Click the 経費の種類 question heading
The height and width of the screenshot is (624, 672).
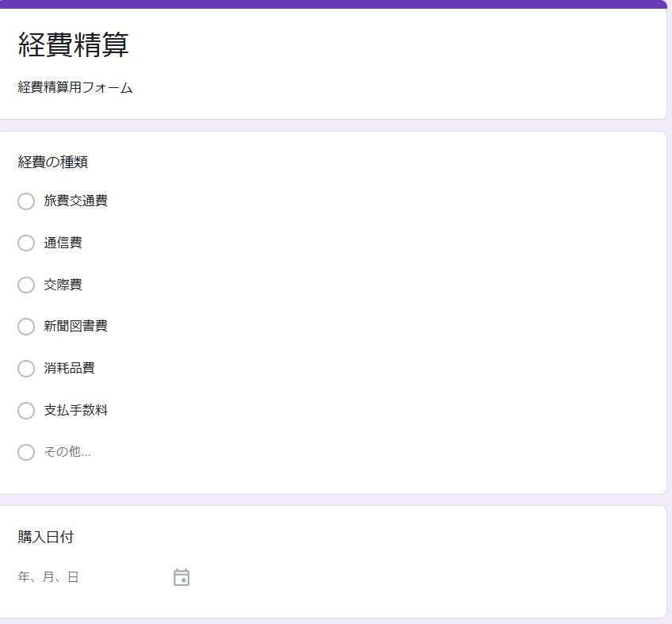click(x=53, y=162)
